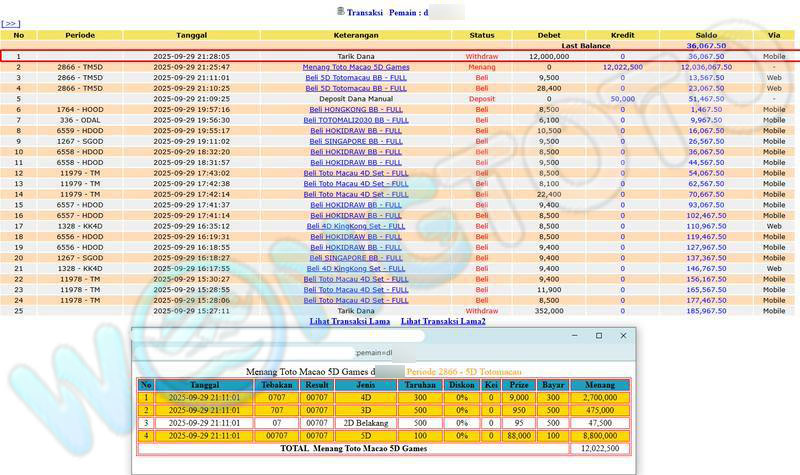Open Beli 5D Totomacau BB - FULL in row 3
800x475 pixels.
356,77
